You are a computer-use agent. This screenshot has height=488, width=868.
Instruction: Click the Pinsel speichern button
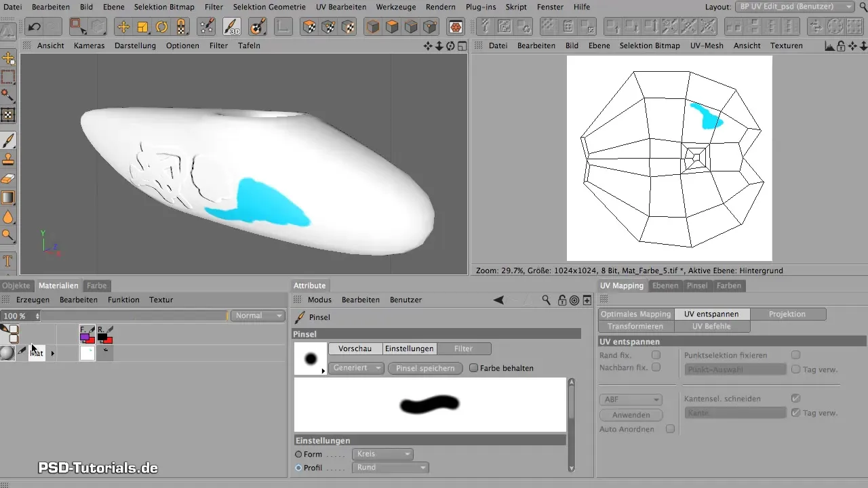[425, 368]
